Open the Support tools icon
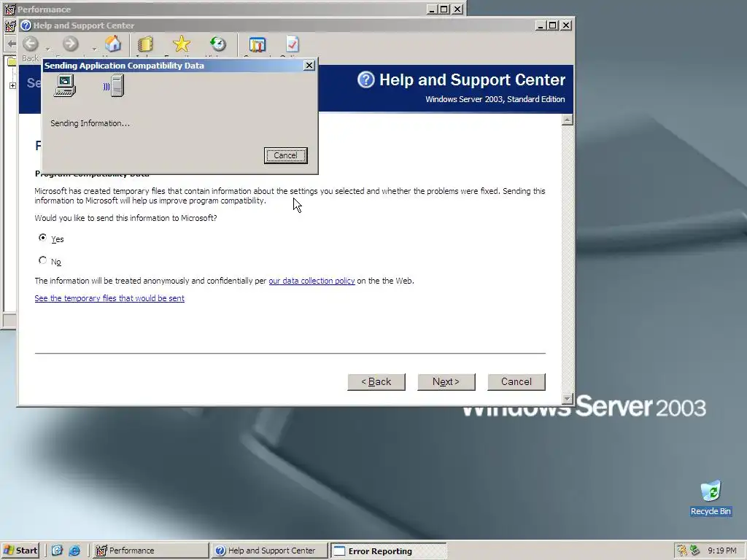747x560 pixels. tap(258, 44)
